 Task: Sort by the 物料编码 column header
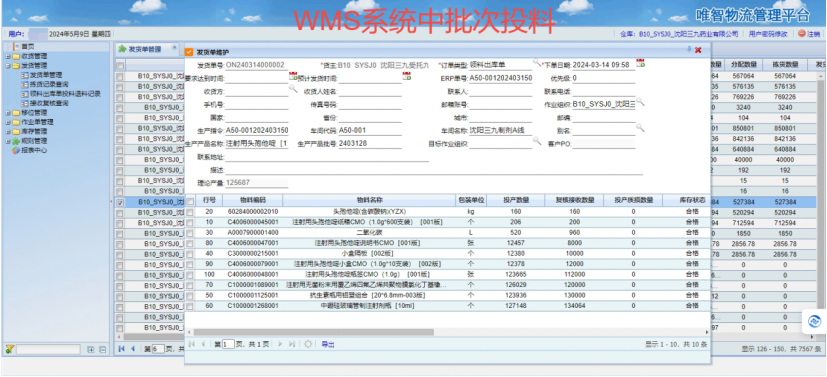253,200
